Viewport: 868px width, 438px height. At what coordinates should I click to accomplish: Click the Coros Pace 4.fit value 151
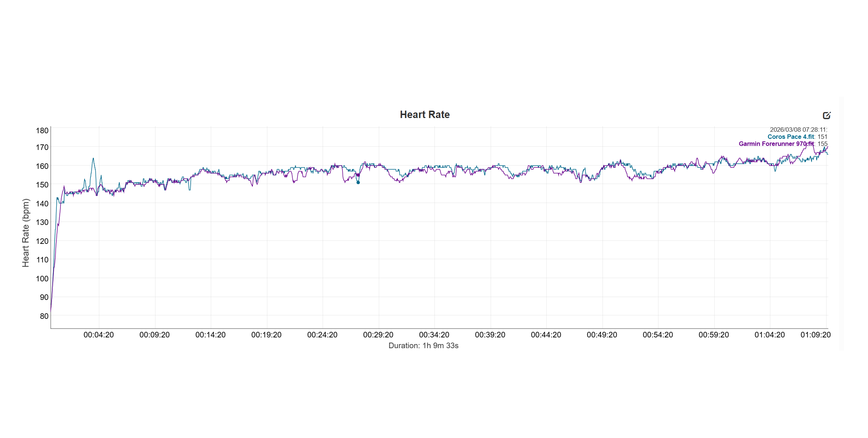coord(822,137)
